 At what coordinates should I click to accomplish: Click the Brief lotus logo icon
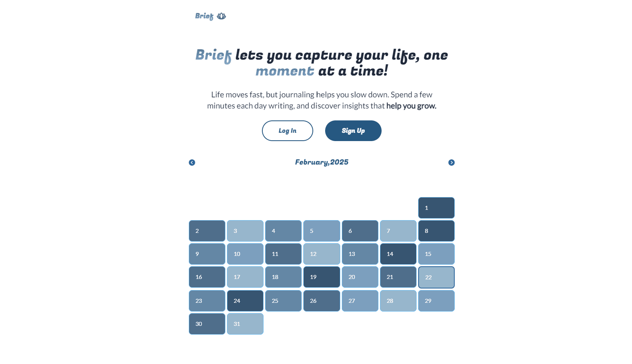pos(221,16)
